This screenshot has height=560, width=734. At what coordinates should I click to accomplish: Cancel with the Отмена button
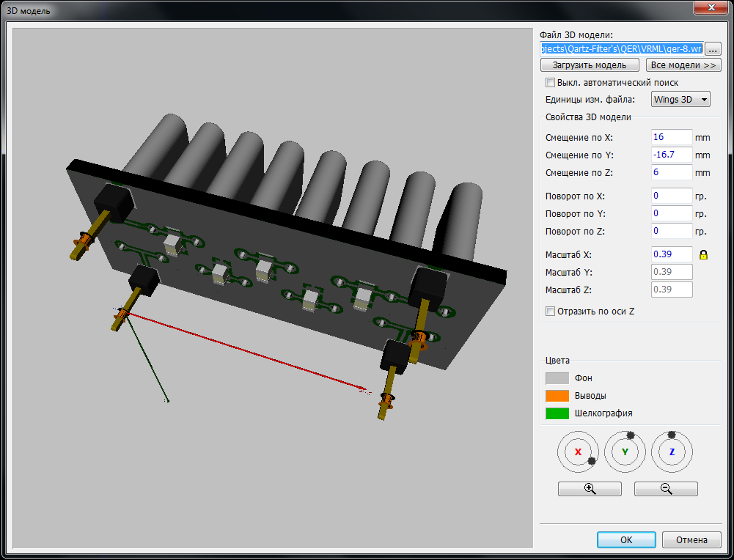click(691, 540)
